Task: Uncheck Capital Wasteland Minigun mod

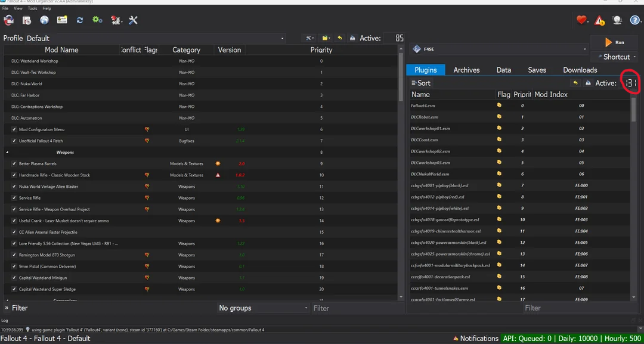Action: (14, 278)
